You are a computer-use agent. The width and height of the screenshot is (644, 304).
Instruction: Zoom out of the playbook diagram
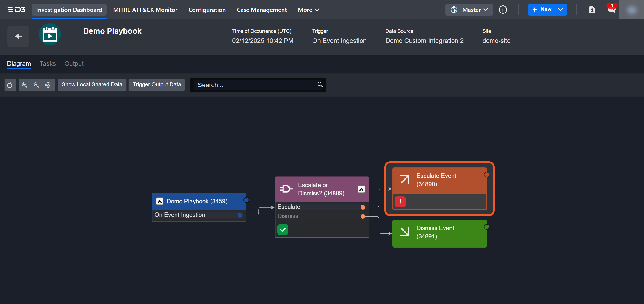pyautogui.click(x=37, y=85)
